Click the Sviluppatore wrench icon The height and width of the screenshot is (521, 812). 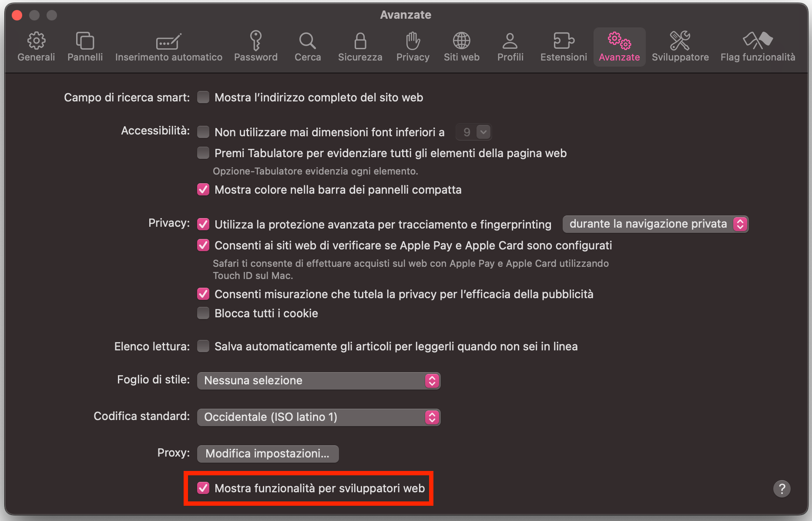point(680,46)
